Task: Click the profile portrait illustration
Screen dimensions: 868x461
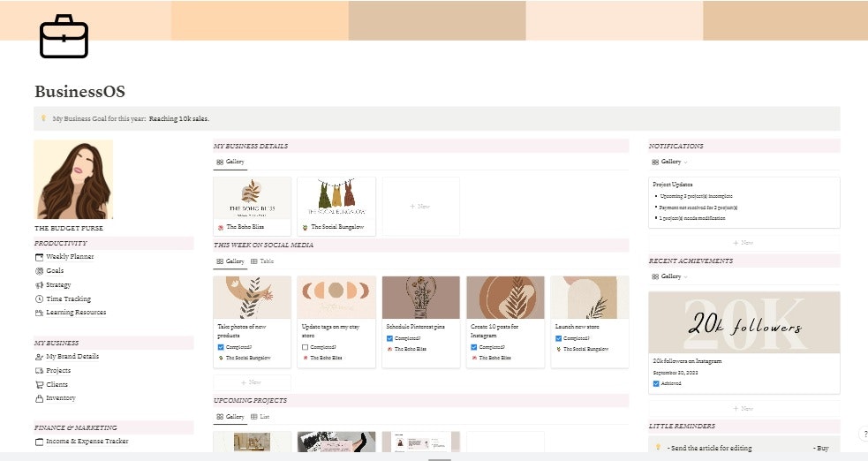Action: coord(73,179)
